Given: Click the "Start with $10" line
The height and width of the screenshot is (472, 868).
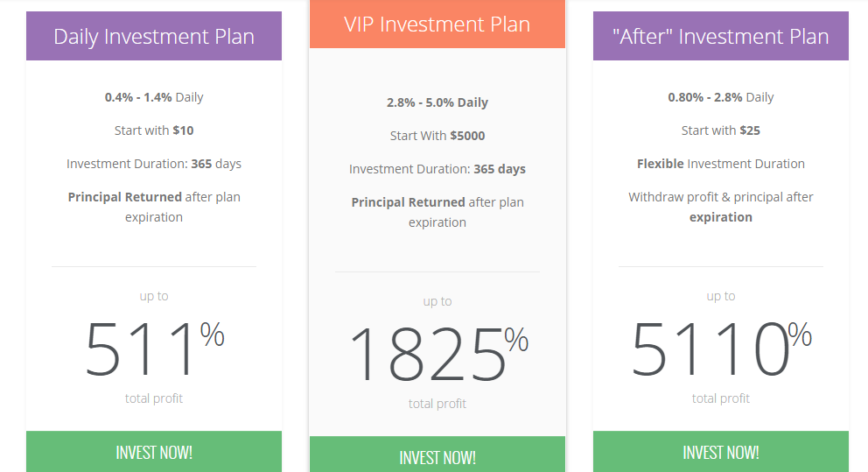Looking at the screenshot, I should point(154,130).
